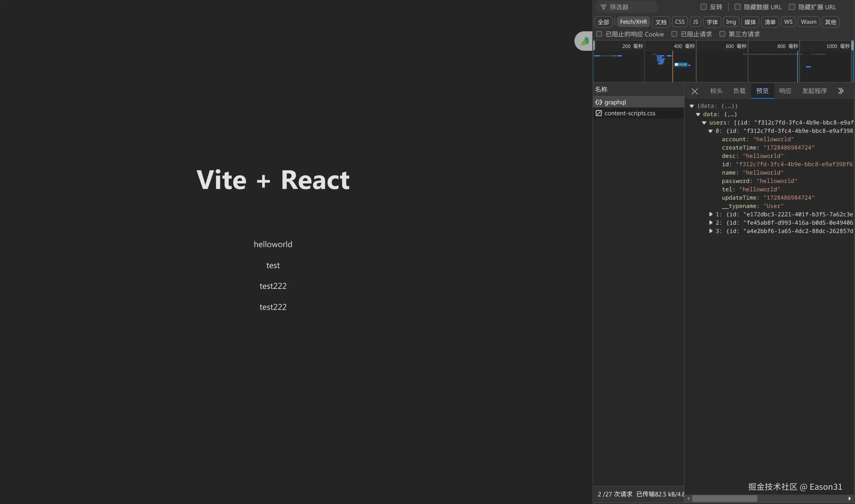Enable 已阻止的响应 Cookie checkbox
The image size is (855, 504).
click(599, 34)
